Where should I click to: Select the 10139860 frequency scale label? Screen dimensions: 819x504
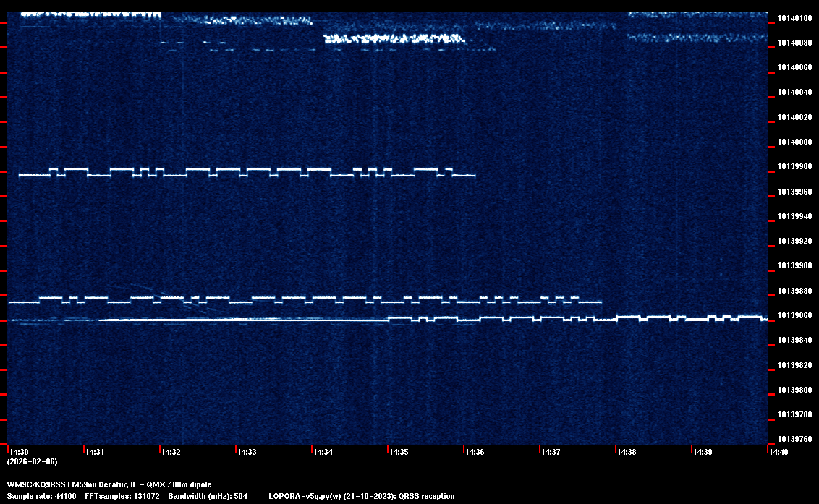coord(794,316)
